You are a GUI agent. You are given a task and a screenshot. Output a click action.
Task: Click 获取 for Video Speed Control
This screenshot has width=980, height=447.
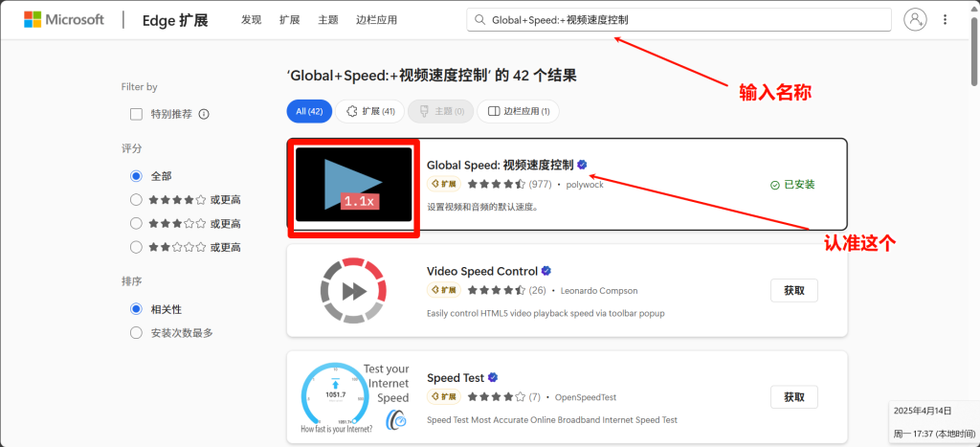(x=793, y=291)
